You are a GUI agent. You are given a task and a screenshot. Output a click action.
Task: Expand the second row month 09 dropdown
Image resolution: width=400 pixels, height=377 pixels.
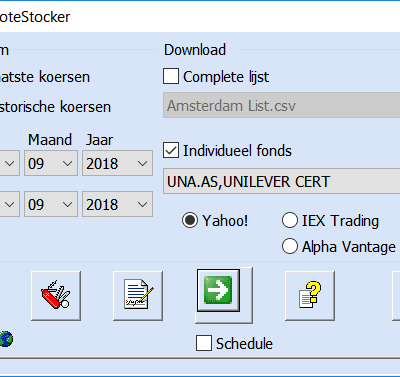coord(51,204)
